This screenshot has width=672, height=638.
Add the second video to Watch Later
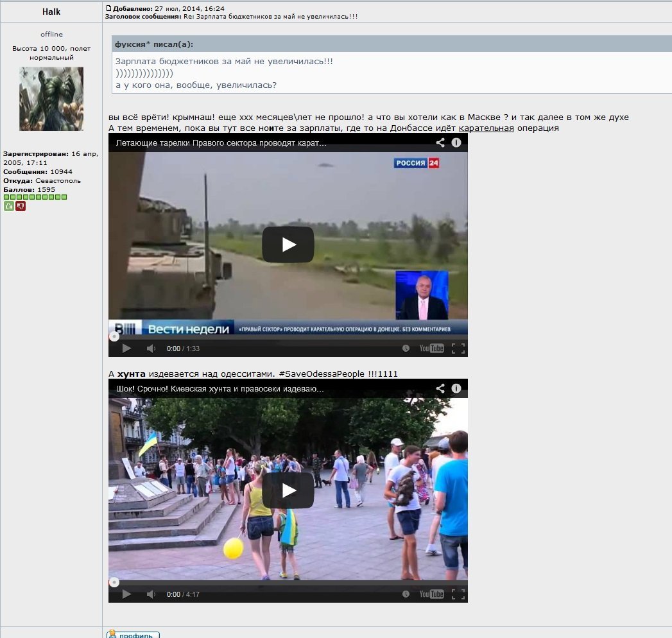point(406,594)
